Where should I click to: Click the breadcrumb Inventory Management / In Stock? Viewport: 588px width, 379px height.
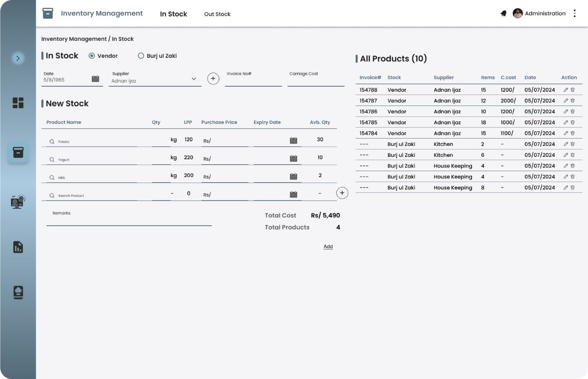point(87,39)
